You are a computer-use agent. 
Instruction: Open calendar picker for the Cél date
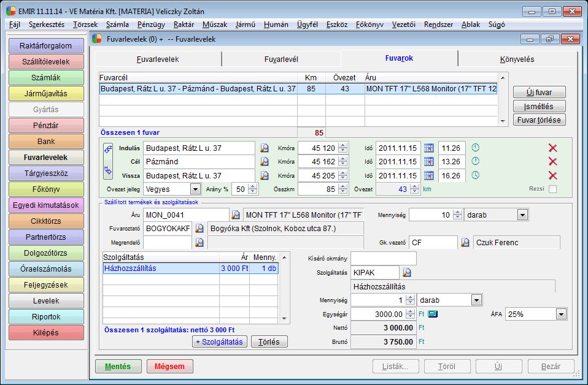coord(428,161)
